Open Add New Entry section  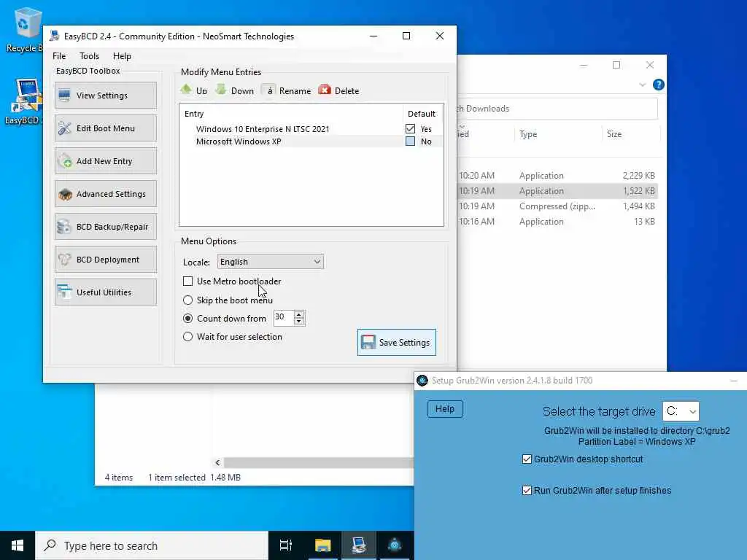(x=105, y=161)
